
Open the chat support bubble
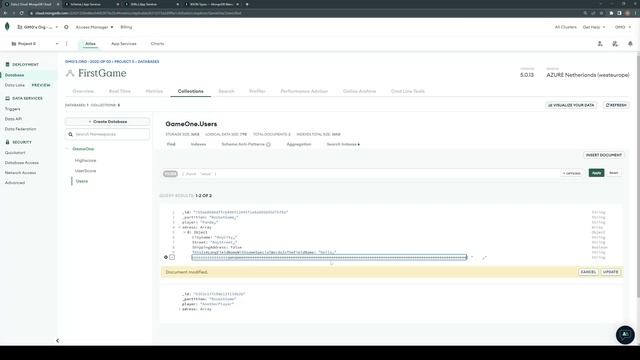625,334
